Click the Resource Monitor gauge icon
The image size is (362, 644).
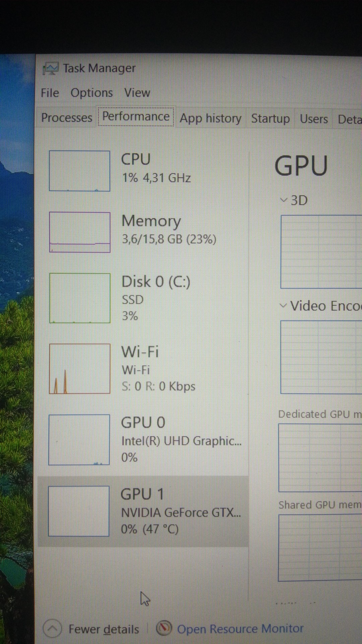164,628
